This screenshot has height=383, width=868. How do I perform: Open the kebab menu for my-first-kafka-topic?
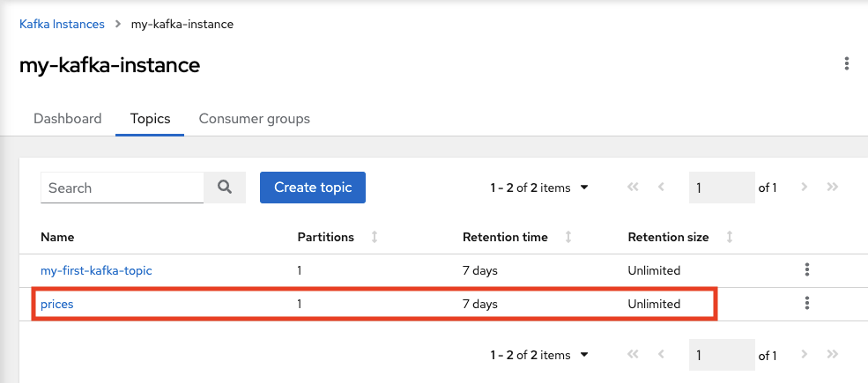pos(807,270)
